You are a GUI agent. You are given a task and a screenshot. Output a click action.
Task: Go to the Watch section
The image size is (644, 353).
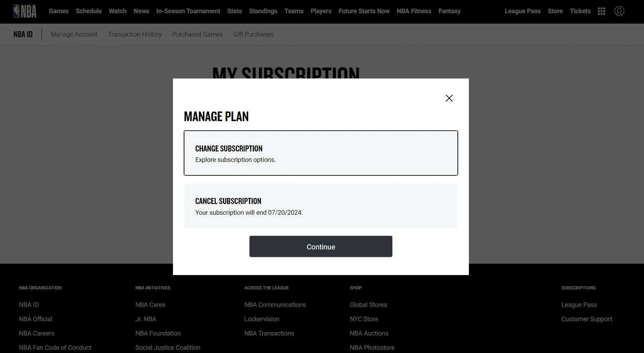pos(118,11)
